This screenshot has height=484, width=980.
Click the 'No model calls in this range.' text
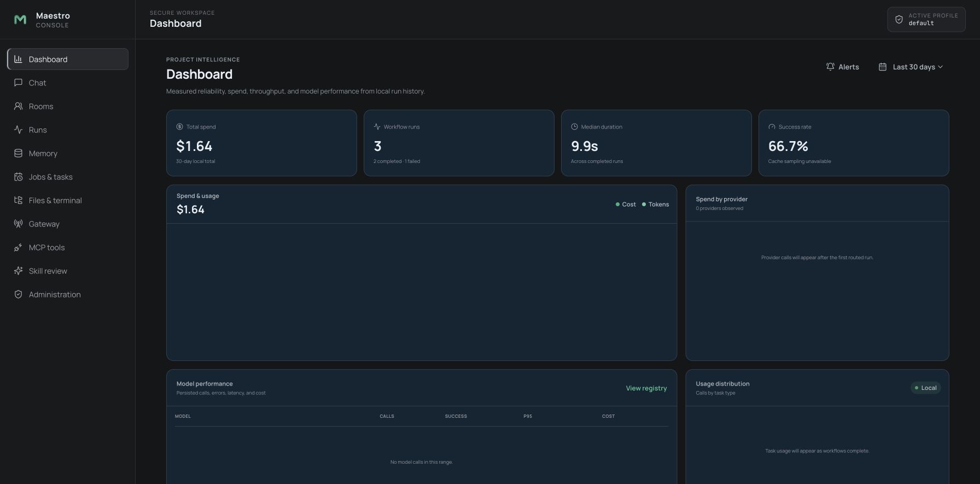click(x=421, y=462)
